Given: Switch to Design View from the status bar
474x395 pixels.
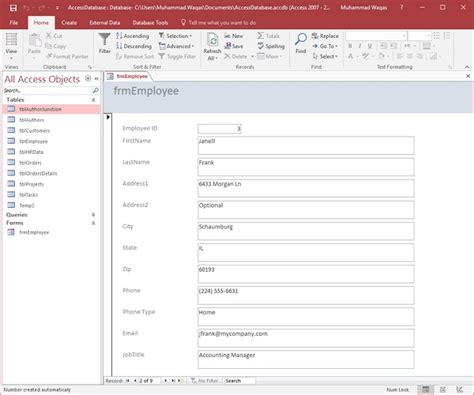Looking at the screenshot, I should click(460, 389).
